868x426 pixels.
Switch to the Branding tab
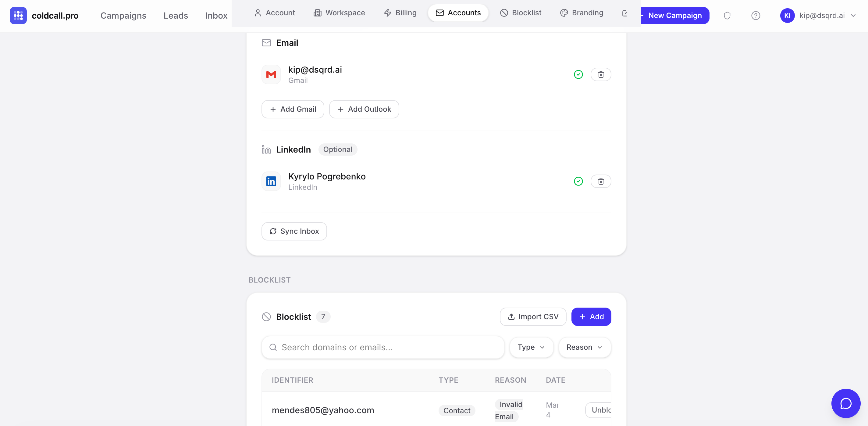582,13
